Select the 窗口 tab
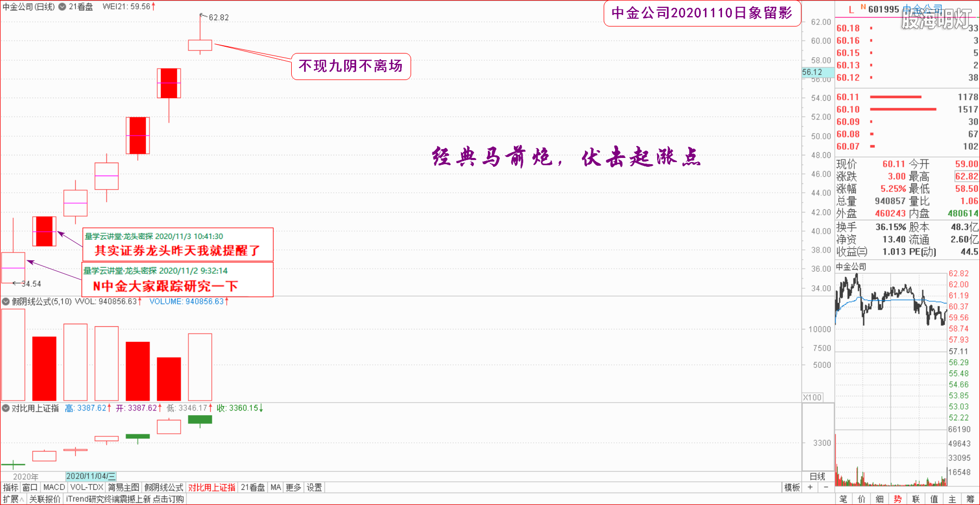 tap(30, 487)
